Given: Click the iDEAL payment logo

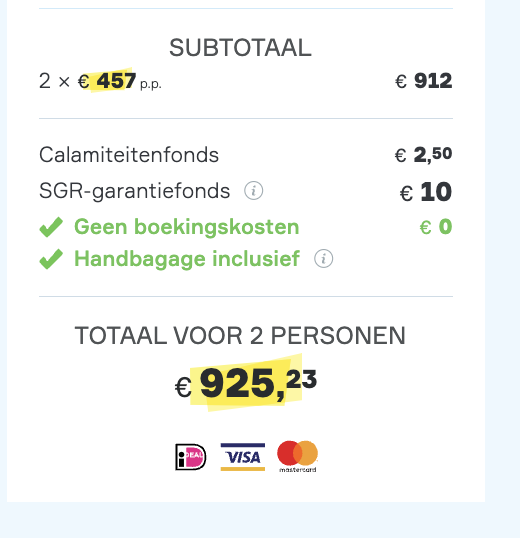Looking at the screenshot, I should click(x=191, y=457).
